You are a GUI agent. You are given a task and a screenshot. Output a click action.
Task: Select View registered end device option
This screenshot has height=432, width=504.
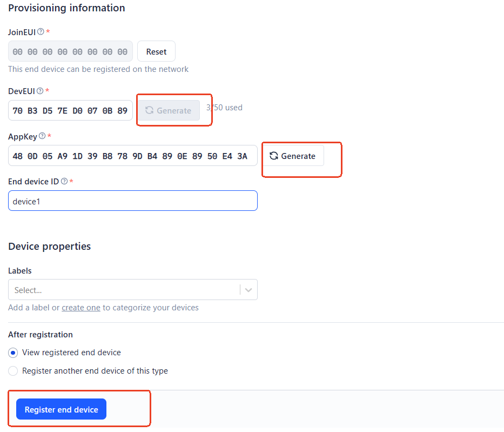click(13, 353)
